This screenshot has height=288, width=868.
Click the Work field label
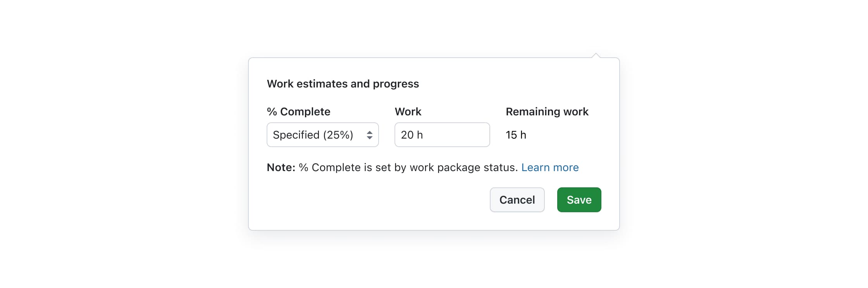408,111
